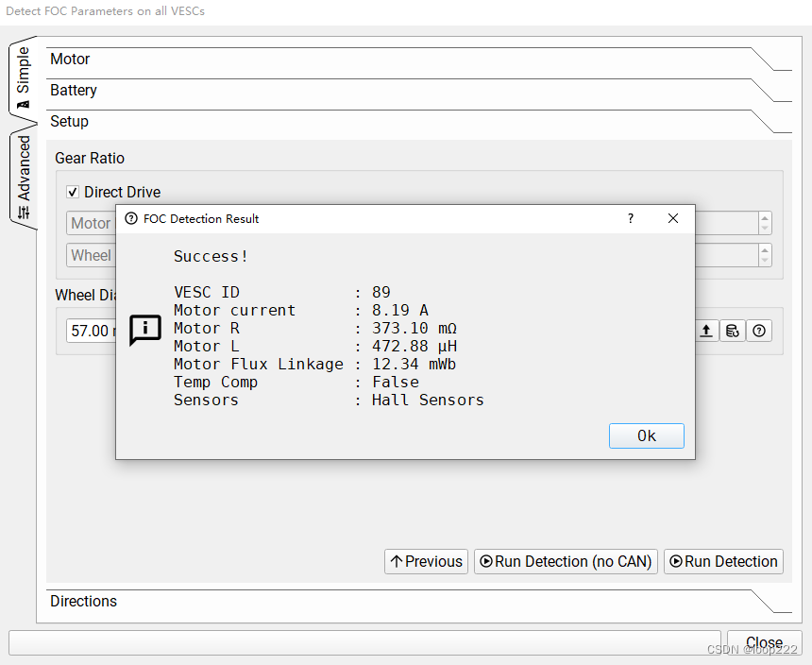Viewport: 812px width, 665px height.
Task: Select the 'Success!' text in dialog
Action: (211, 256)
